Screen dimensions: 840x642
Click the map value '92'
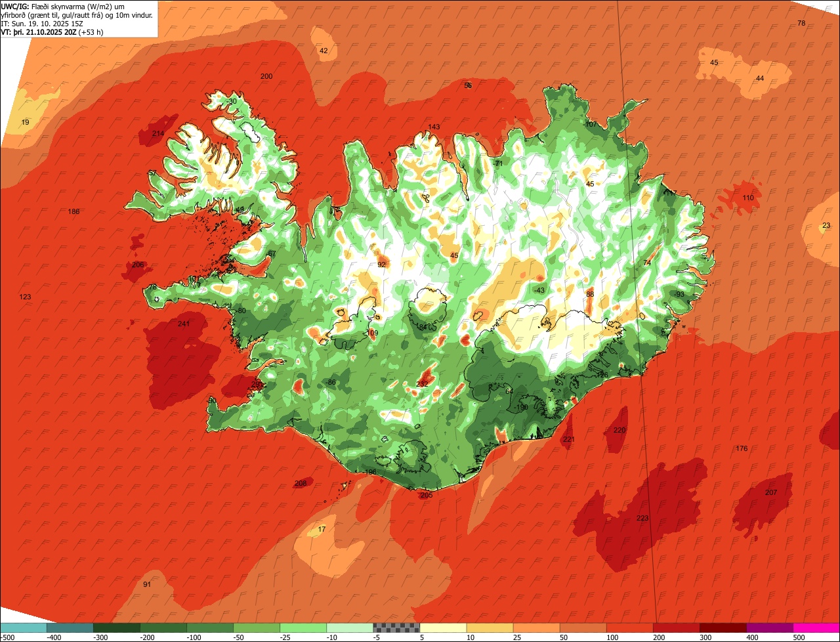pos(382,265)
